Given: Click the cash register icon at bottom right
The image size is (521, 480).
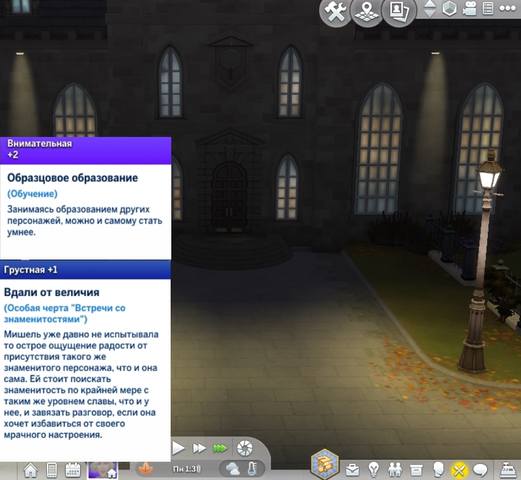Looking at the screenshot, I should point(507,469).
